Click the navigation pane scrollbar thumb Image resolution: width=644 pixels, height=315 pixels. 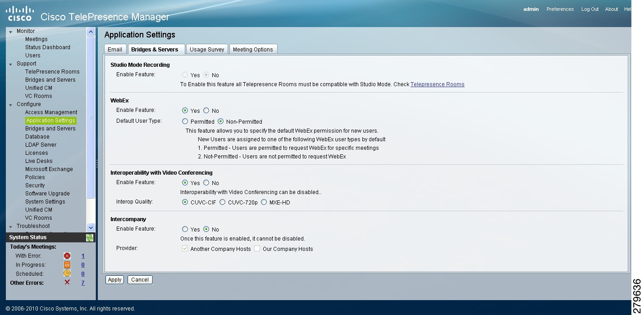91,117
